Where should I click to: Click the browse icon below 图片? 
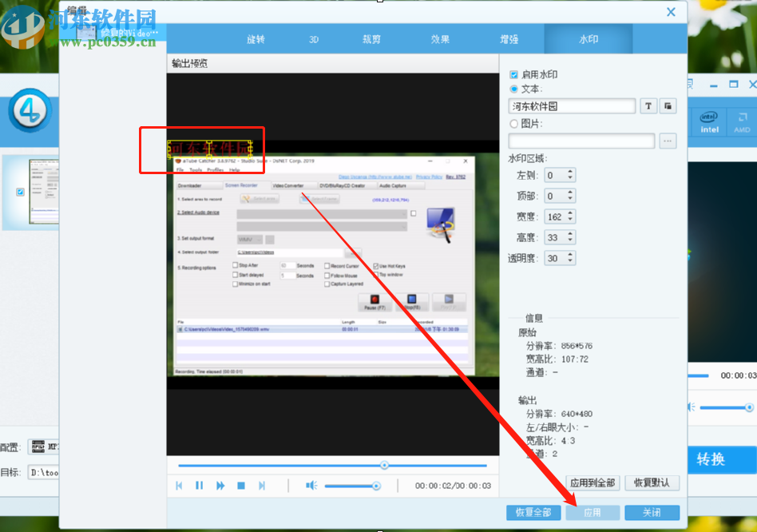click(x=668, y=140)
